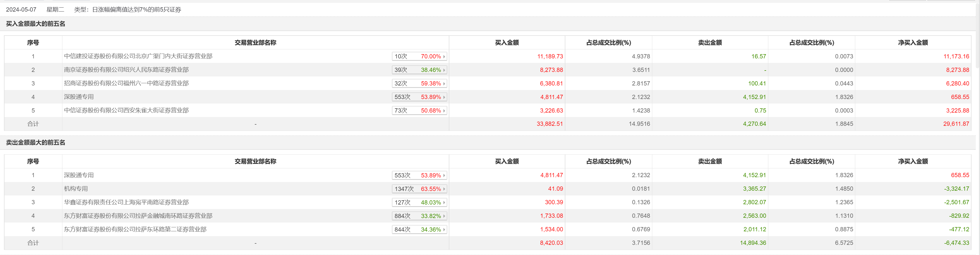
Task: Click 净买入金额 header in top-buy table
Action: pyautogui.click(x=913, y=43)
